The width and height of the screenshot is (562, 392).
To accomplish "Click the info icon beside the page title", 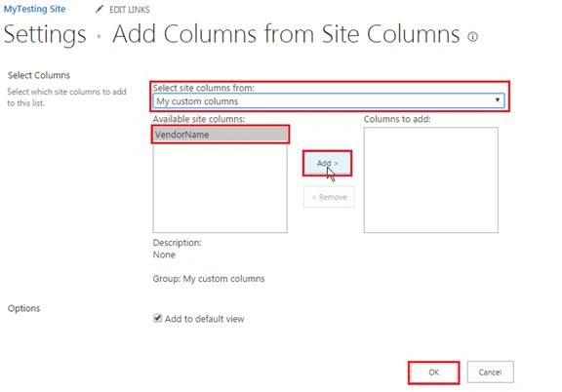I will tap(473, 36).
